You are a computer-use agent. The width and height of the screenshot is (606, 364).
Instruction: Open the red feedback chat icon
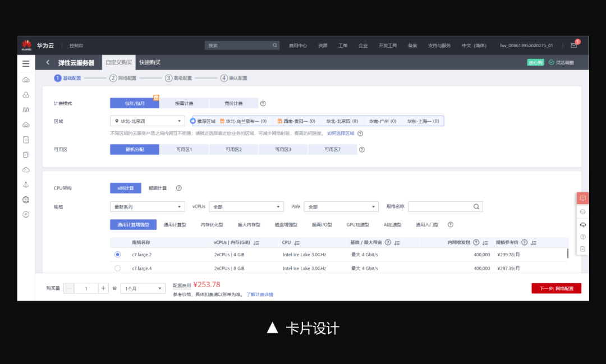tap(583, 198)
